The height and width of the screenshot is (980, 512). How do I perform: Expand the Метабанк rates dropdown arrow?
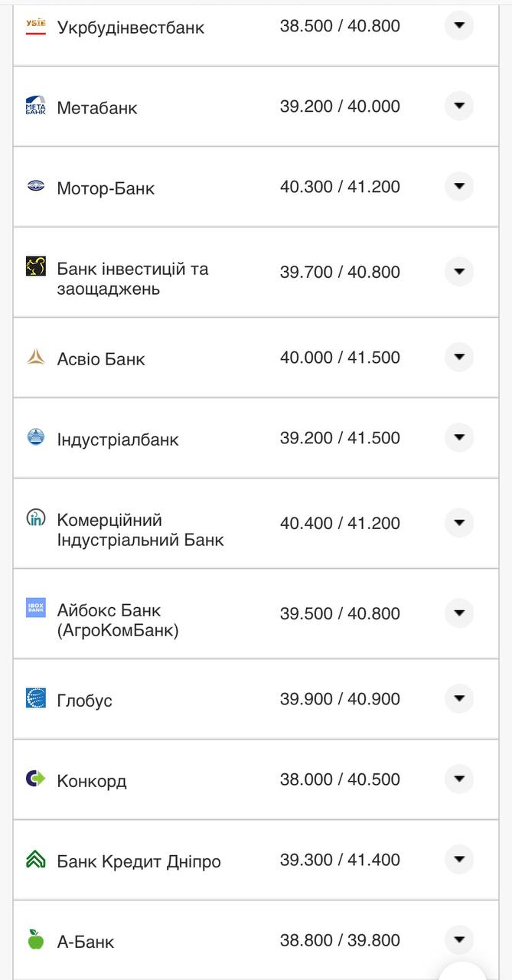(459, 106)
